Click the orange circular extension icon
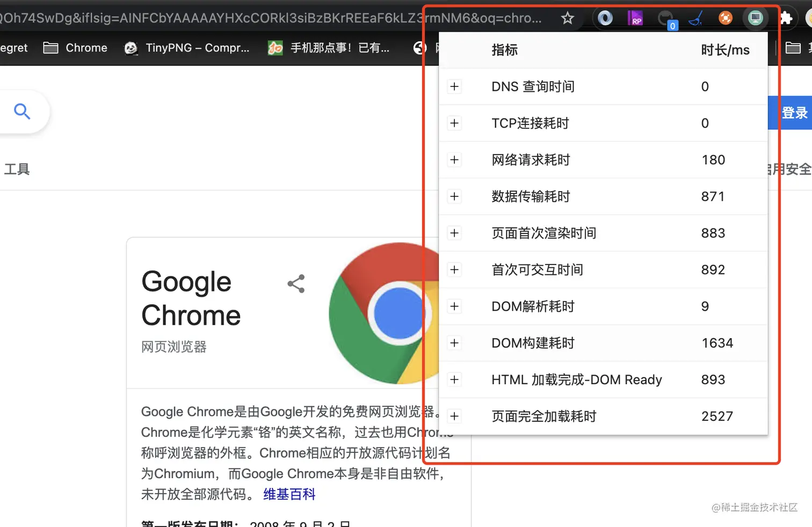This screenshot has height=527, width=812. 726,18
